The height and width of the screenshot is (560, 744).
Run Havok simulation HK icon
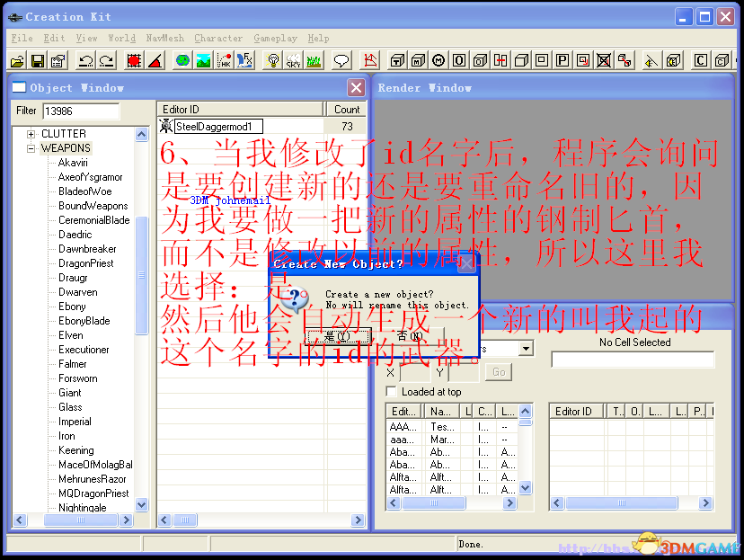pos(225,61)
